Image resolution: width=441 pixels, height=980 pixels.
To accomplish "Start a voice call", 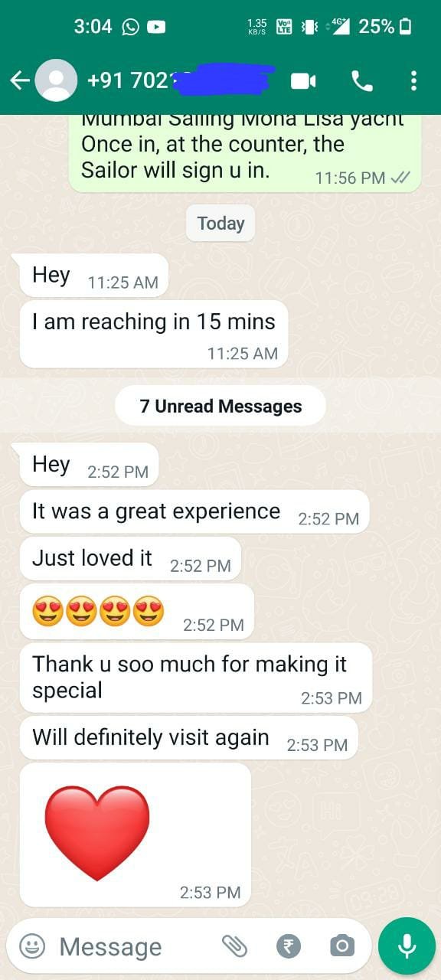I will [x=361, y=80].
